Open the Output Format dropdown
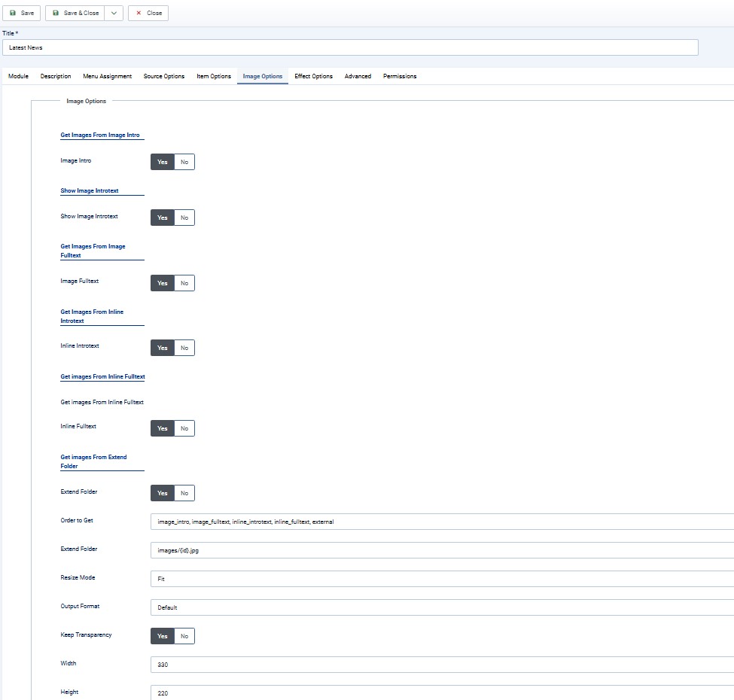Viewport: 734px width, 700px height. pos(442,607)
